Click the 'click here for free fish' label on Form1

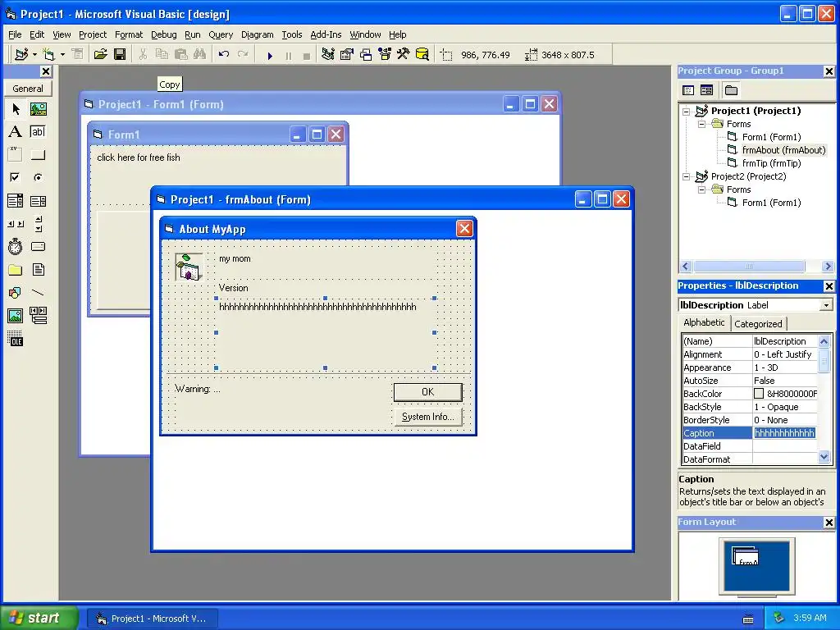[138, 157]
